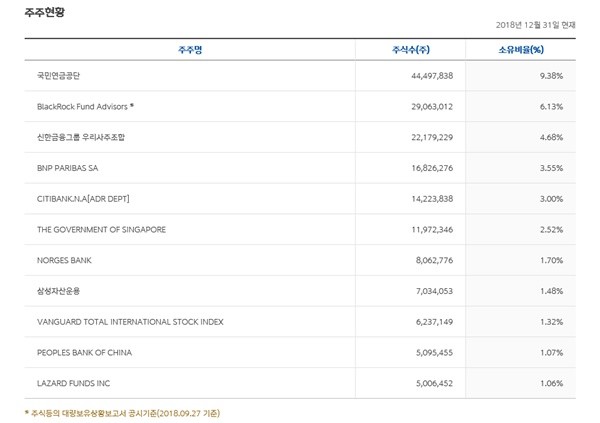Click ownership ratio 9.38%
The width and height of the screenshot is (600, 423).
pos(551,76)
